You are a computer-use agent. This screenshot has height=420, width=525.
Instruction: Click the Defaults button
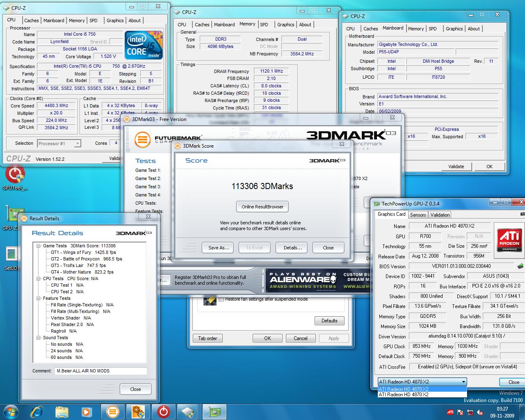pos(329,321)
